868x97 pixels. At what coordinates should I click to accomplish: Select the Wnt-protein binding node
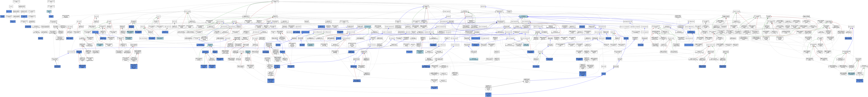tap(2, 16)
